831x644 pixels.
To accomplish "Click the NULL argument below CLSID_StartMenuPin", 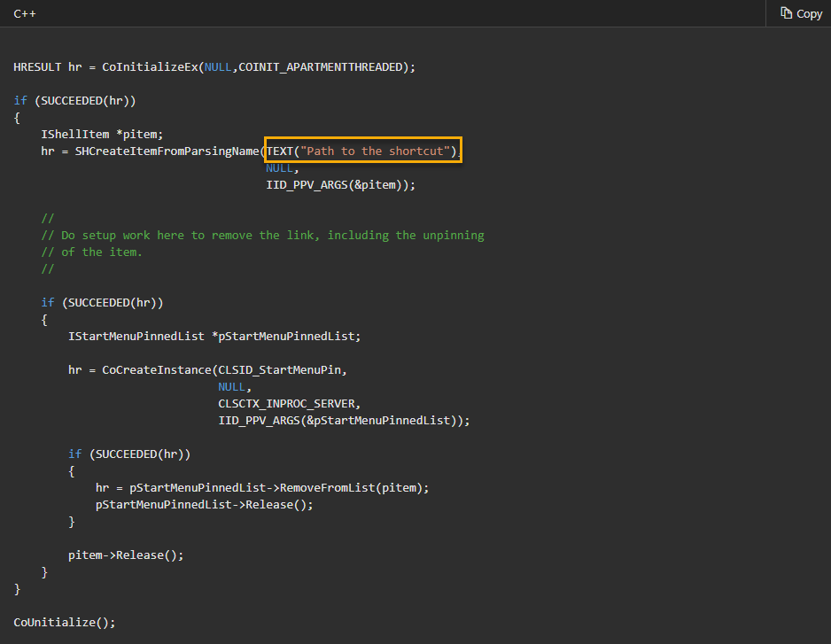I will (x=231, y=387).
